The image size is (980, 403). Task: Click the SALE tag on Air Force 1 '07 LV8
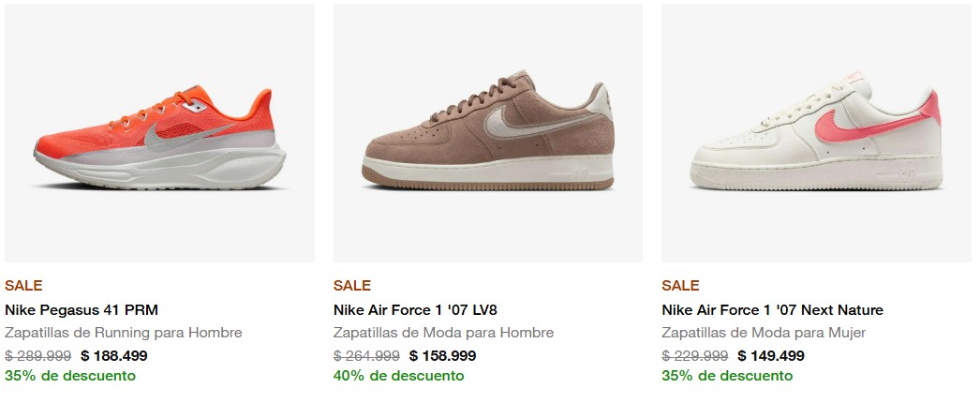(x=352, y=286)
